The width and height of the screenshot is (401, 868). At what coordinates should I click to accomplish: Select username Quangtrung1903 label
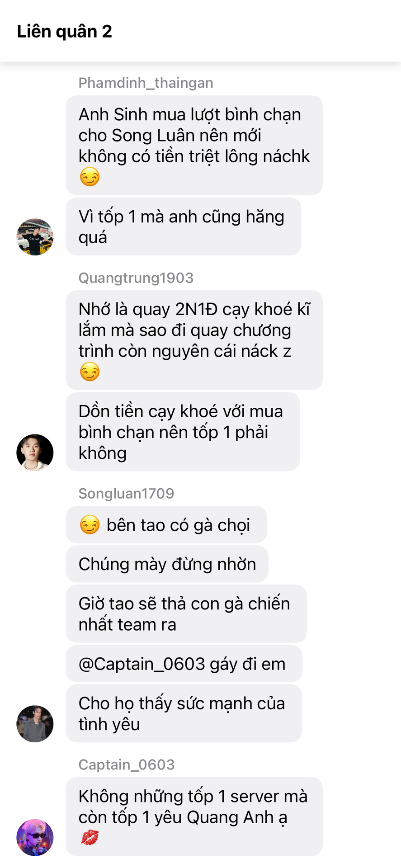pyautogui.click(x=136, y=278)
